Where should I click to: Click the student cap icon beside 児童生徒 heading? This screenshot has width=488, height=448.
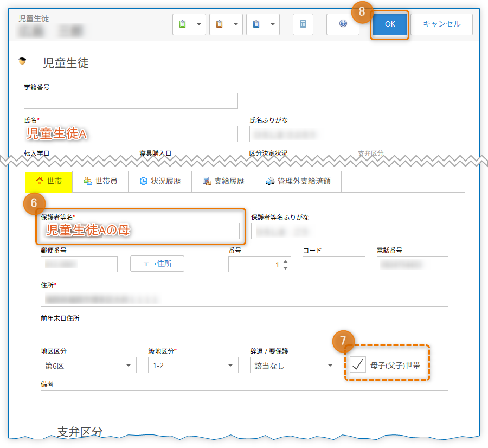point(22,61)
